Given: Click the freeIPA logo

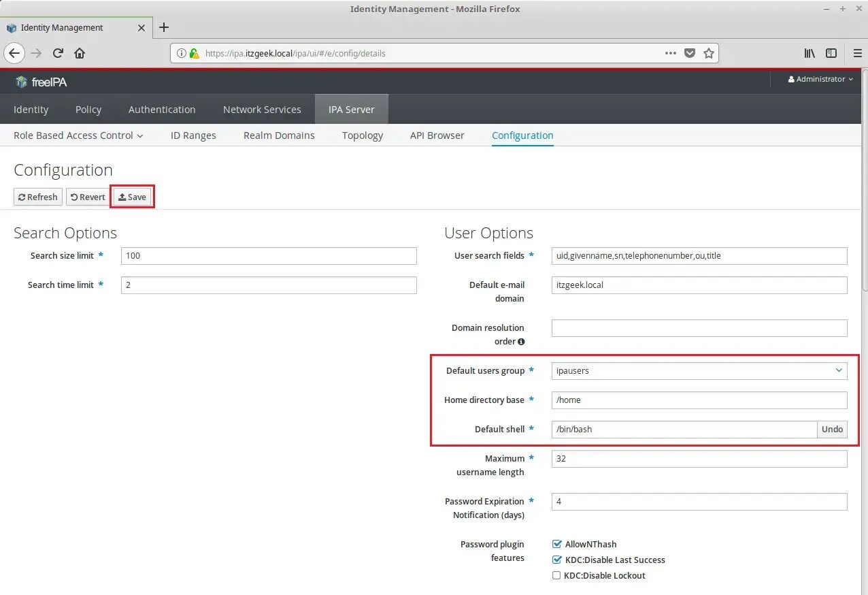Looking at the screenshot, I should click(x=41, y=82).
